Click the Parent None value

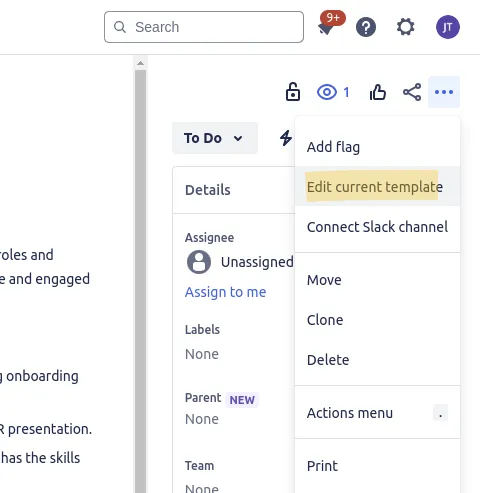click(202, 419)
